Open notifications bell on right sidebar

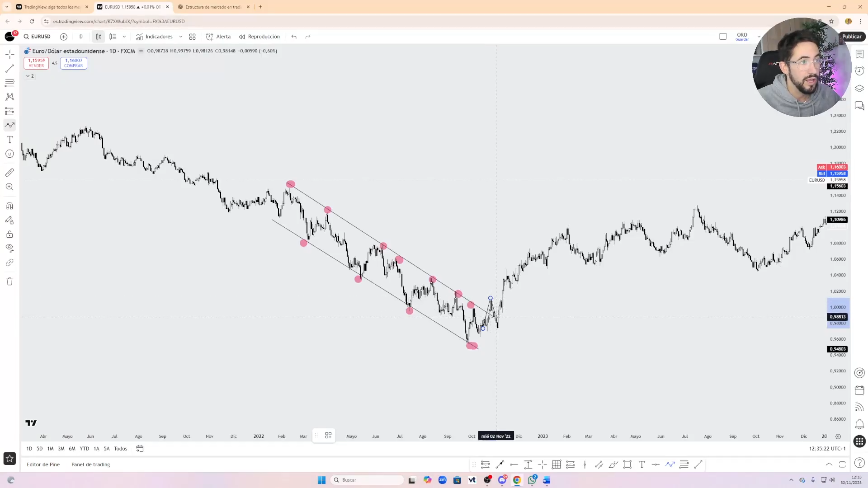click(x=859, y=424)
